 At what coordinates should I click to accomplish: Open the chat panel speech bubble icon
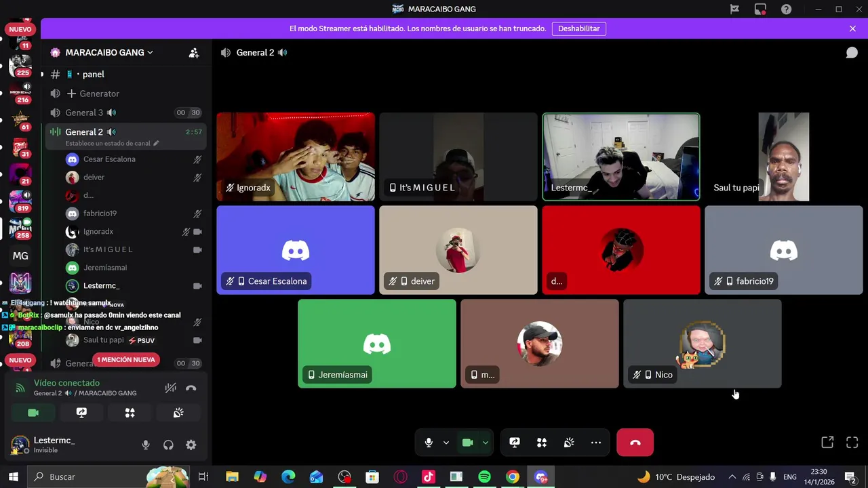(x=852, y=53)
